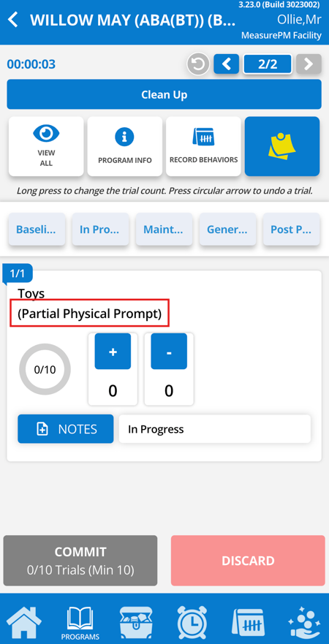Add an incorrect trial with minus
Screen dimensions: 329x644
pyautogui.click(x=169, y=352)
